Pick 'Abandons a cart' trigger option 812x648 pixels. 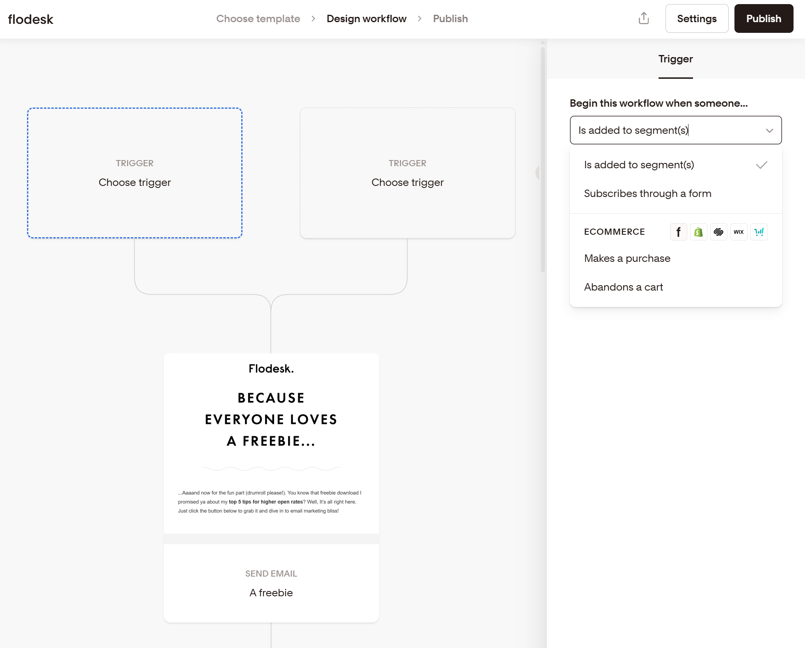click(x=623, y=287)
